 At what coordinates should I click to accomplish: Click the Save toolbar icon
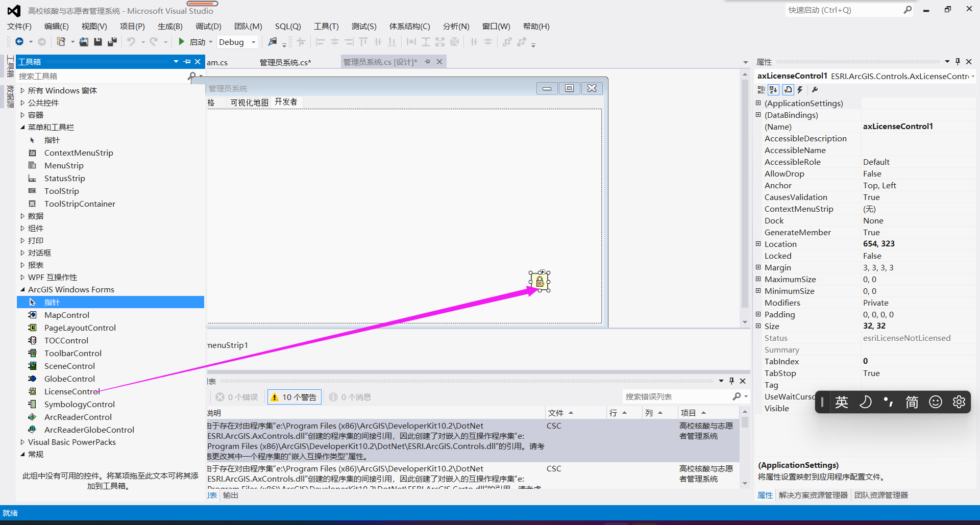pos(98,42)
